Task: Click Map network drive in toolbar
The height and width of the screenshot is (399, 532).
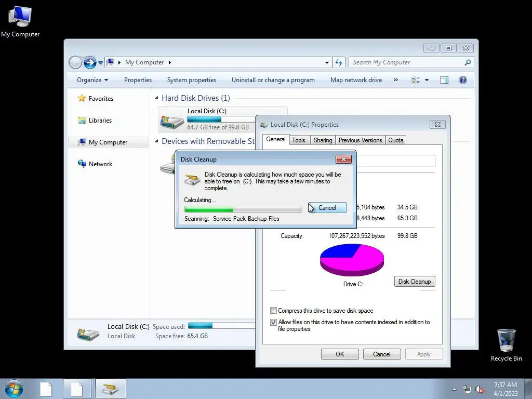Action: click(x=356, y=80)
